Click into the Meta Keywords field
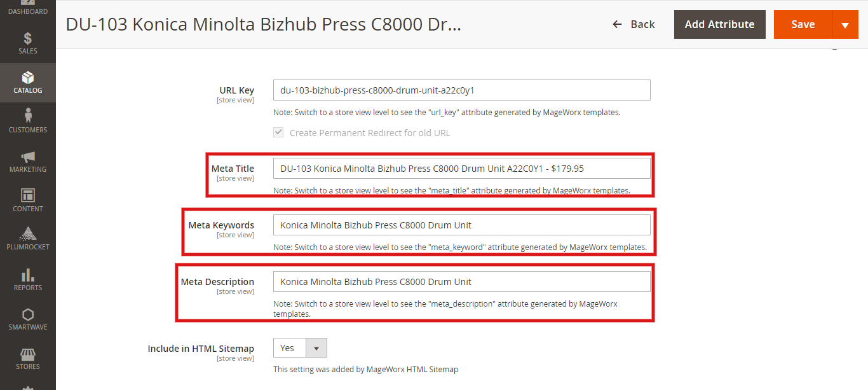868x390 pixels. [x=462, y=225]
